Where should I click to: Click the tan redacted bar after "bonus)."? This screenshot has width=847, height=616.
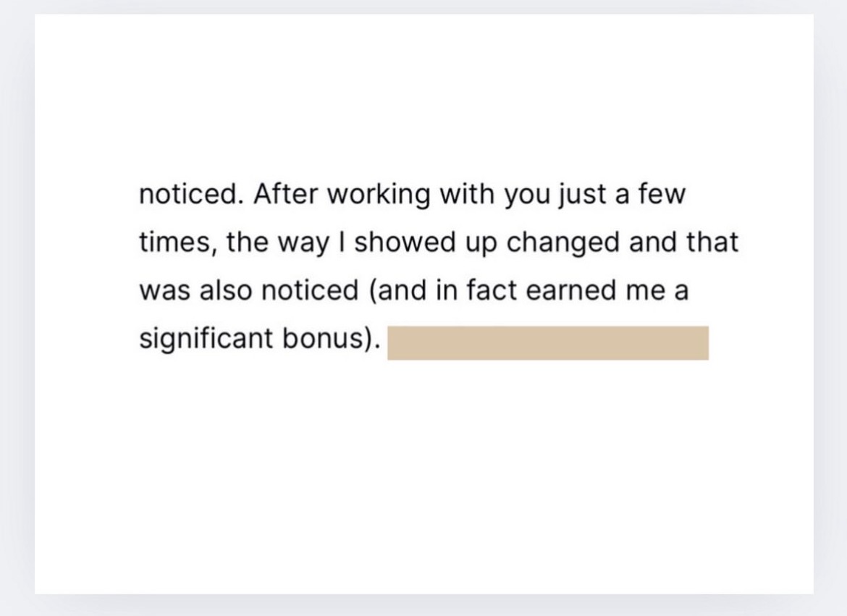(x=548, y=343)
